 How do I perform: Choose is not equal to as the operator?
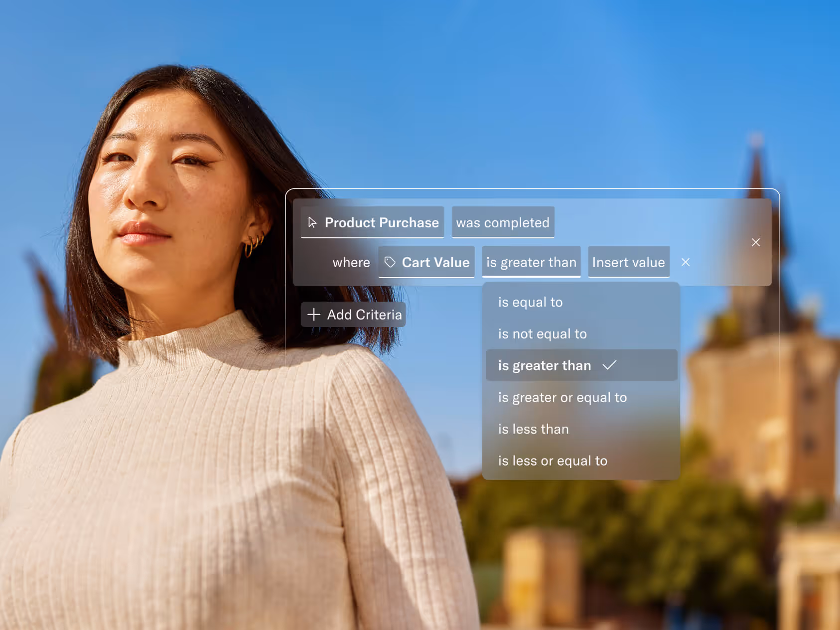pos(542,333)
